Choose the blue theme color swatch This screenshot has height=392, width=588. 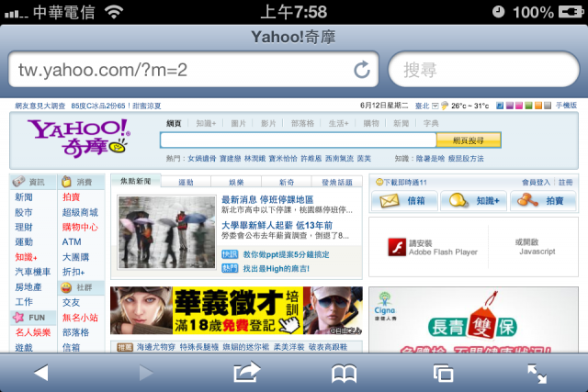click(500, 106)
